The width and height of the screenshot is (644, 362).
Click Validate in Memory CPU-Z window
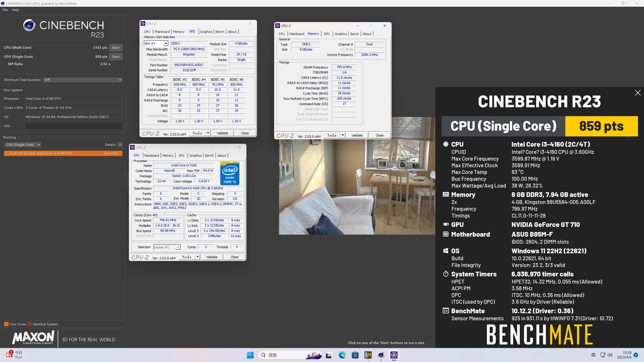click(357, 135)
